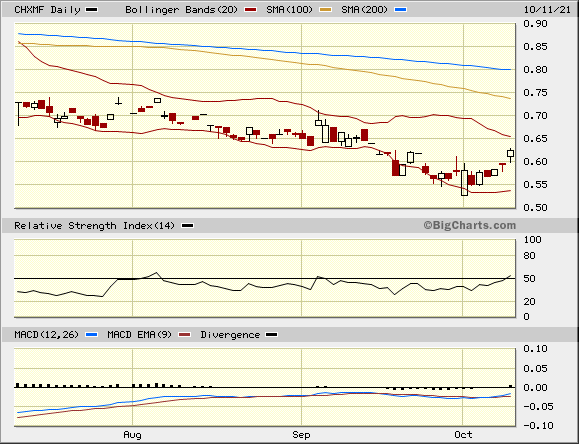Click the 'MACD EMA(9)' label
The height and width of the screenshot is (444, 579).
(x=140, y=335)
